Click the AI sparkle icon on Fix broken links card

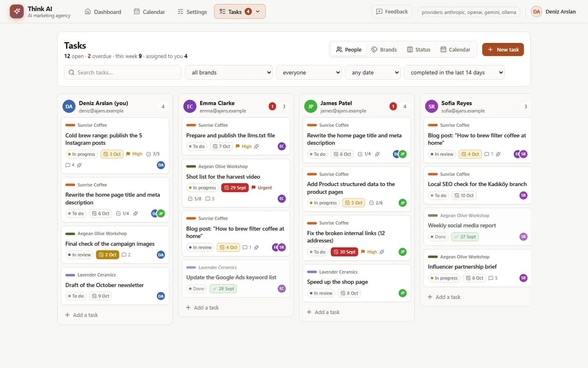tap(382, 252)
